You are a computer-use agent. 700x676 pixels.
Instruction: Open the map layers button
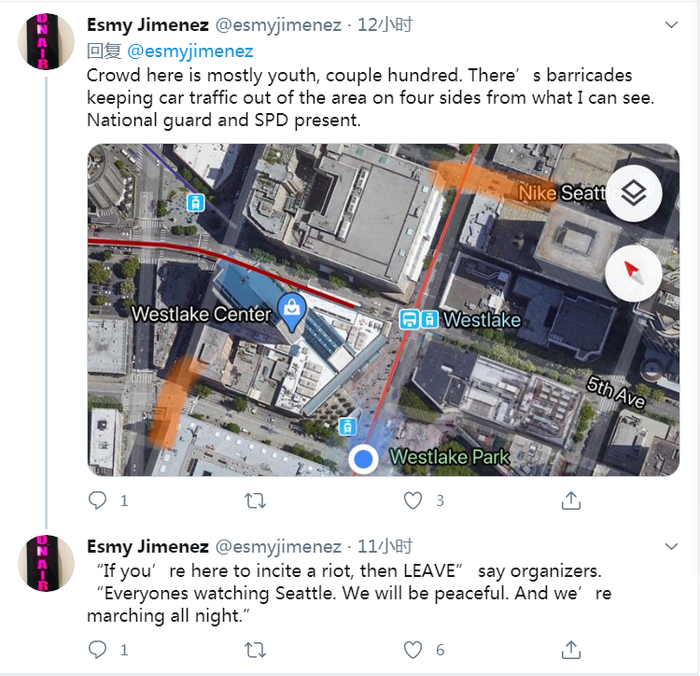click(x=633, y=193)
